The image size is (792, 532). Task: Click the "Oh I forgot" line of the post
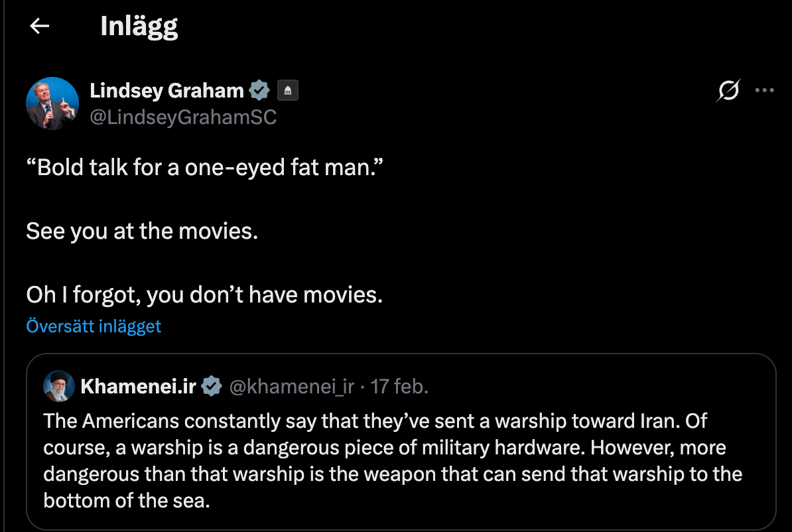(x=204, y=294)
